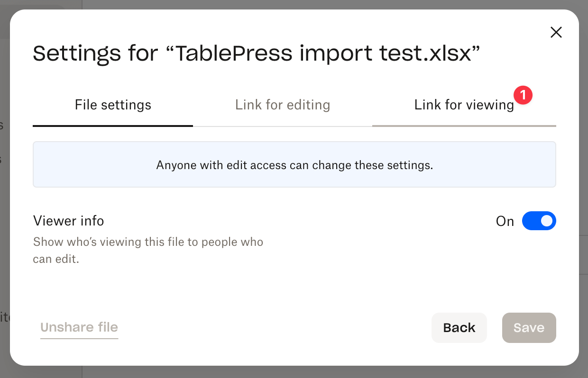Screen dimensions: 588x378
Task: Switch to the File settings tab
Action: tap(112, 105)
